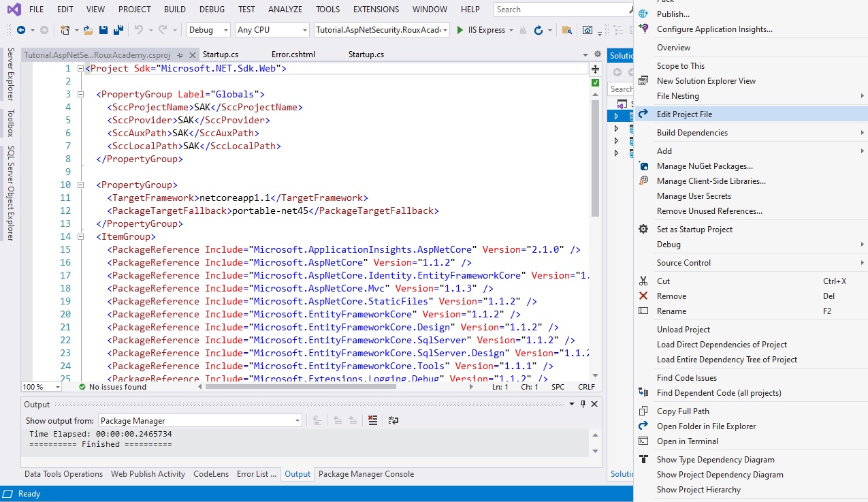Click the Undo arrow in the toolbar
This screenshot has height=502, width=868.
click(x=139, y=30)
